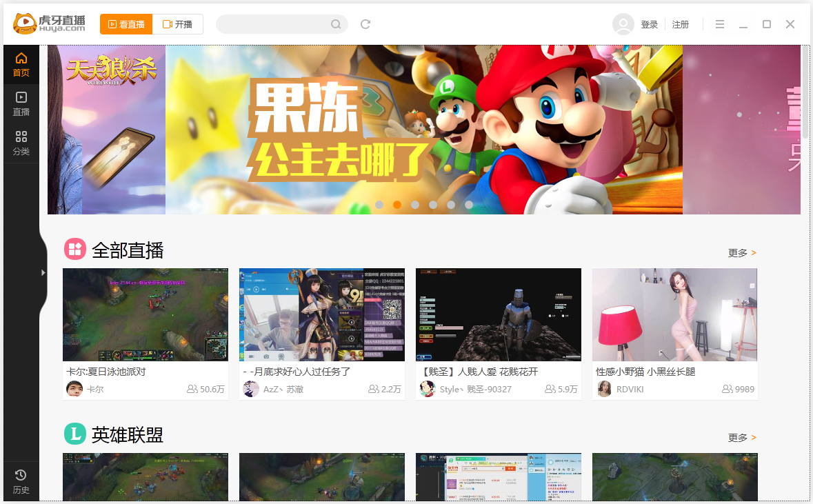Viewport: 813px width, 504px height.
Task: Expand the collapsed sidebar panel arrow
Action: tap(43, 273)
